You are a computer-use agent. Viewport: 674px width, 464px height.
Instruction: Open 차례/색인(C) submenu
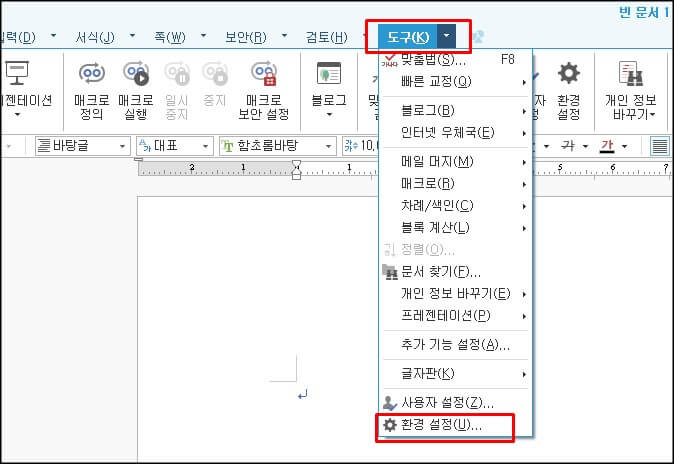click(456, 206)
